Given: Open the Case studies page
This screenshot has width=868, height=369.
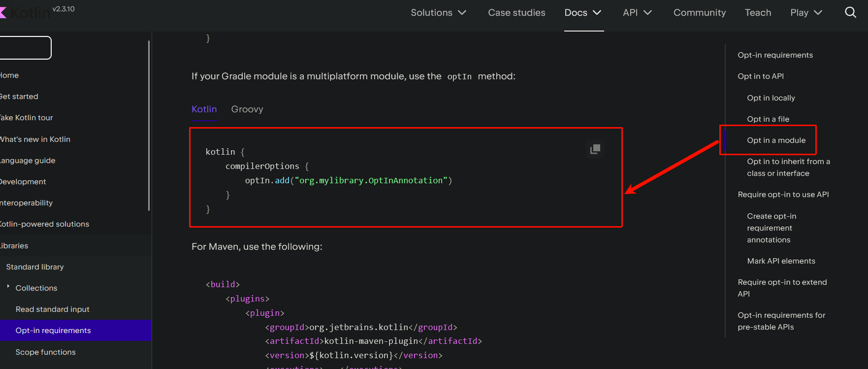Looking at the screenshot, I should (x=516, y=12).
